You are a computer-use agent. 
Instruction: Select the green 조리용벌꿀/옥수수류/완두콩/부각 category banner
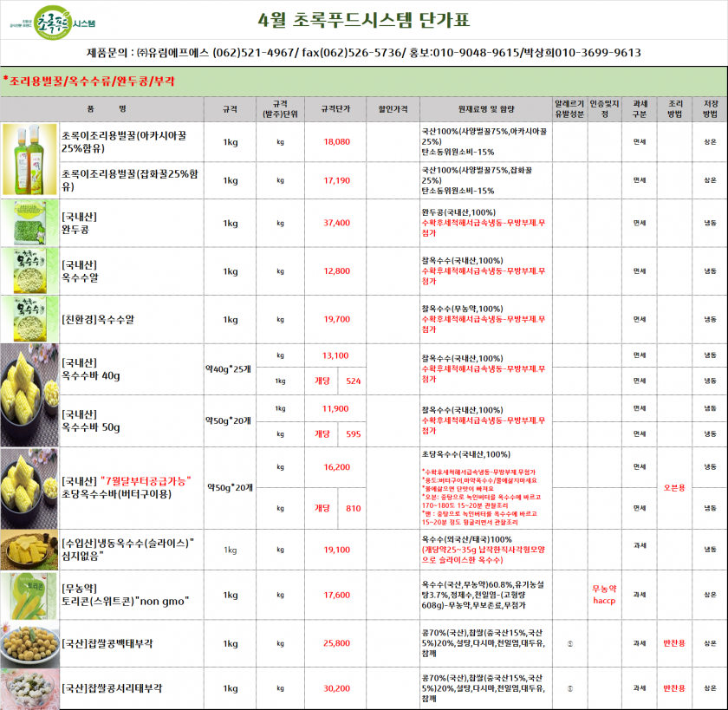[x=364, y=80]
